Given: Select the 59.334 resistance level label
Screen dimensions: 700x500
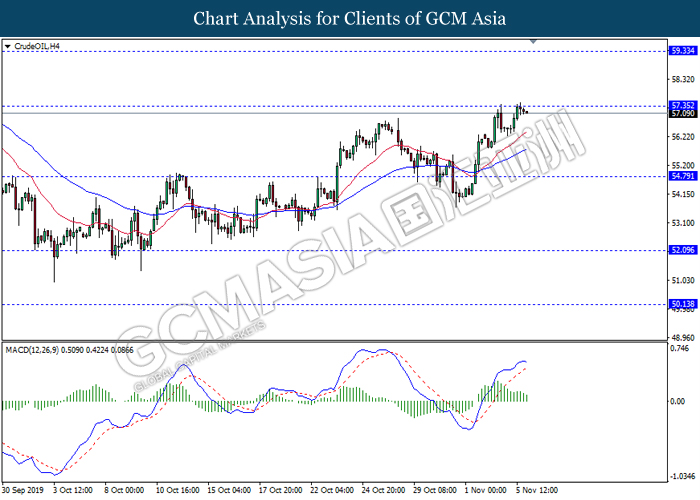Looking at the screenshot, I should coord(683,51).
